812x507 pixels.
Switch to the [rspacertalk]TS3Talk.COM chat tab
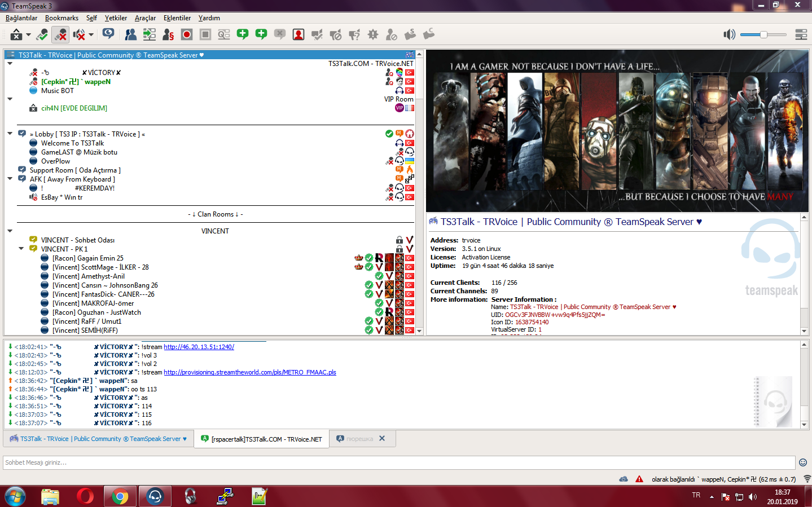point(262,439)
